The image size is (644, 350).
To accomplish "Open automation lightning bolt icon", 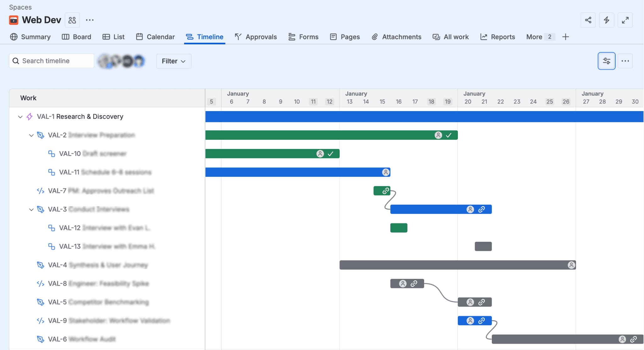I will click(607, 20).
